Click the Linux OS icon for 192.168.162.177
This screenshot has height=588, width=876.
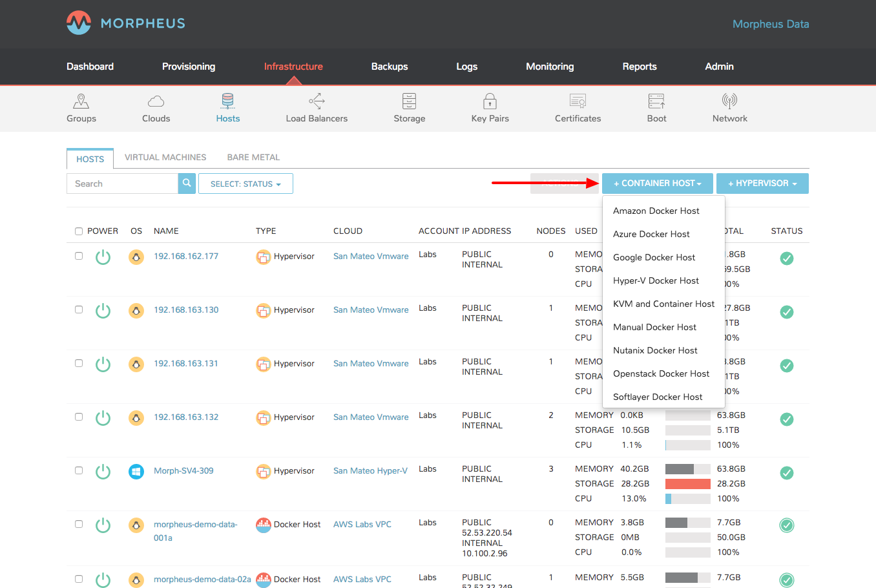(x=136, y=257)
